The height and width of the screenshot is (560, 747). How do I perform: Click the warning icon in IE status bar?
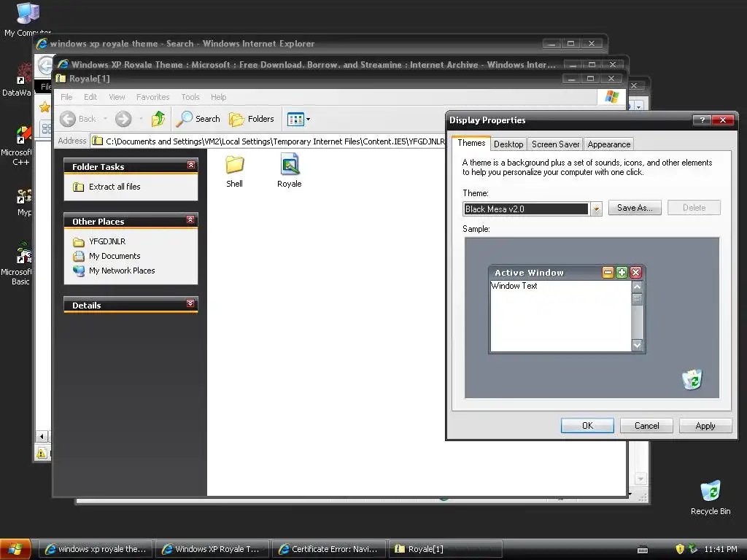click(42, 453)
